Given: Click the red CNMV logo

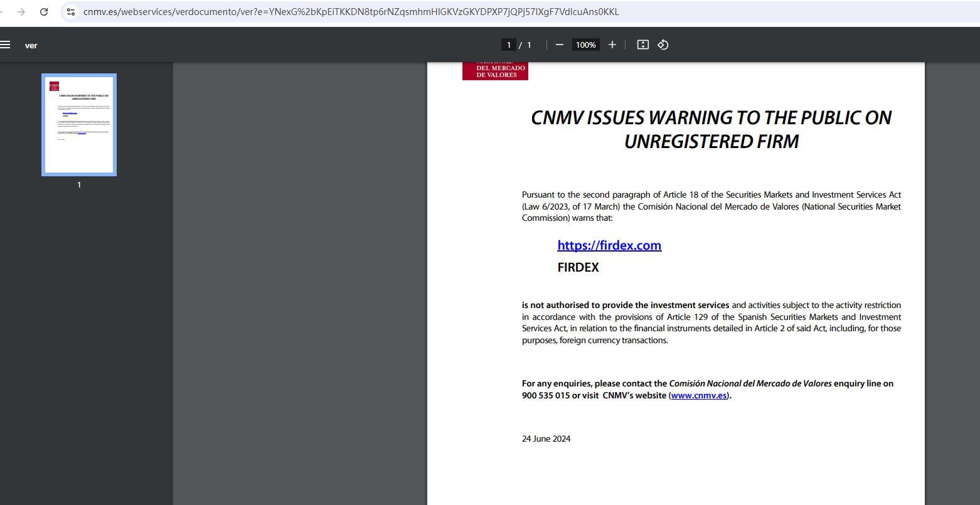Looking at the screenshot, I should click(495, 71).
